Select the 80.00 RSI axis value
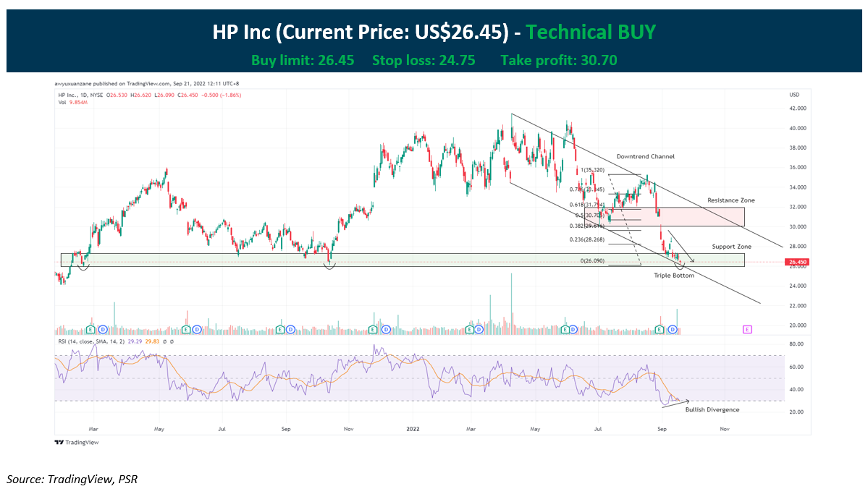The height and width of the screenshot is (494, 868). (x=796, y=344)
